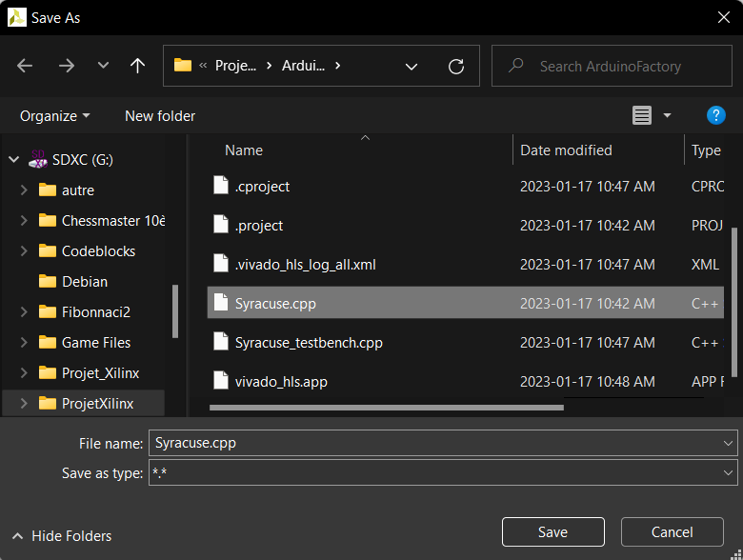Open the help question mark icon
743x560 pixels.
[716, 115]
